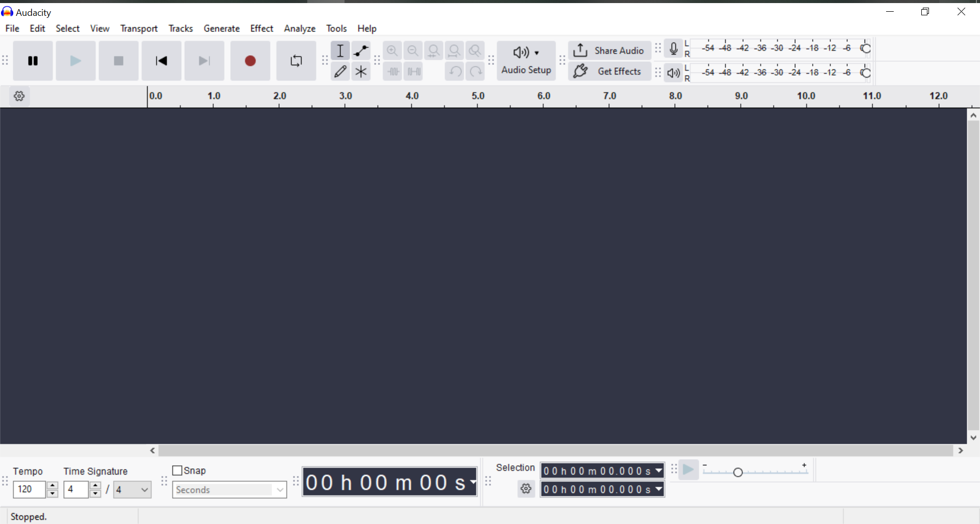Click Skip to Start button
980x524 pixels.
161,61
